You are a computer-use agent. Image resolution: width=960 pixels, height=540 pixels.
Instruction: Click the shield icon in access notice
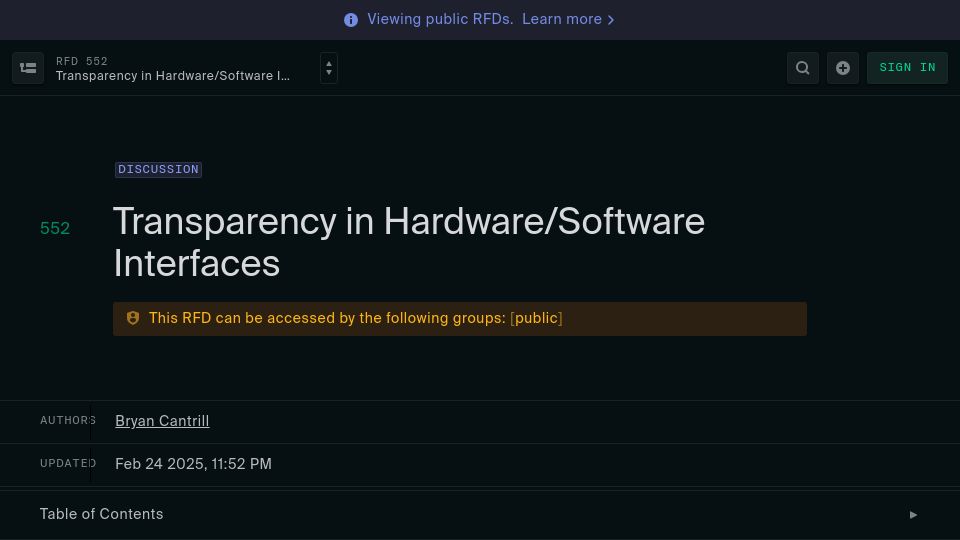coord(133,318)
